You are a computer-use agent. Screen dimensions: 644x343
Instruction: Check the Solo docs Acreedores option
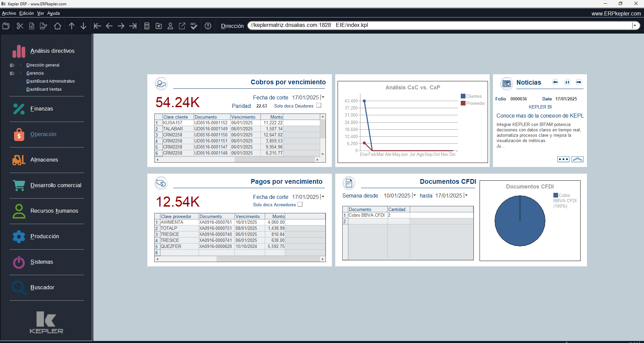(300, 204)
